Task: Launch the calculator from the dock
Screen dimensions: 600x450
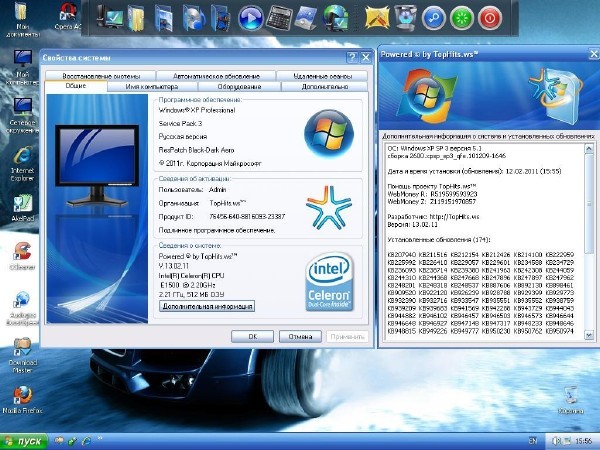Action: click(x=279, y=18)
